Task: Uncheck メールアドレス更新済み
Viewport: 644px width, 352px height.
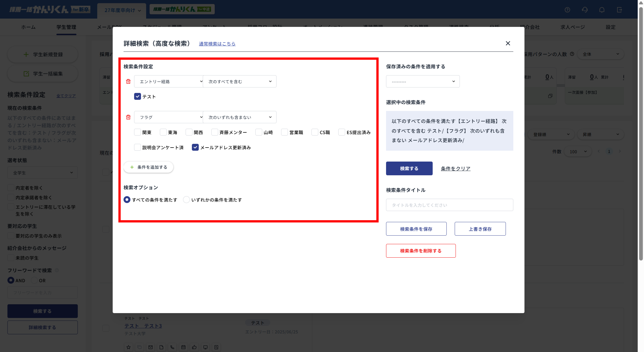Action: coord(195,148)
